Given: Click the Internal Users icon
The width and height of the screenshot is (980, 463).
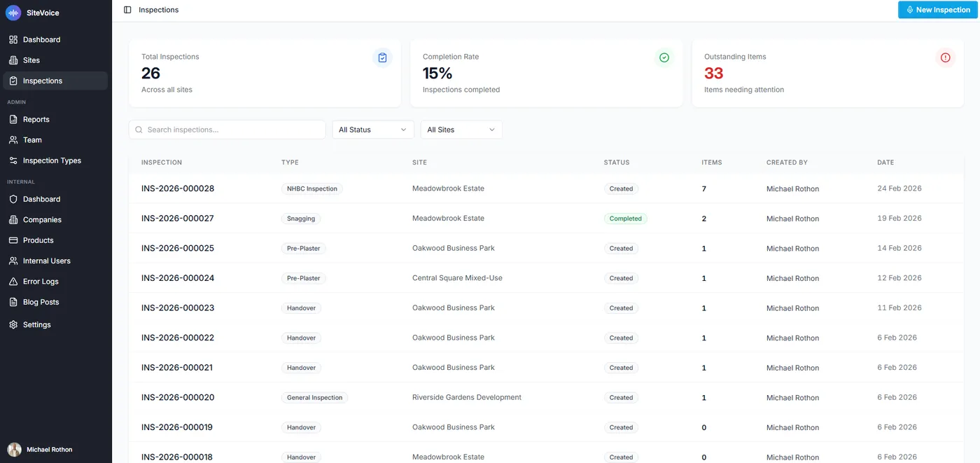Looking at the screenshot, I should pos(13,261).
